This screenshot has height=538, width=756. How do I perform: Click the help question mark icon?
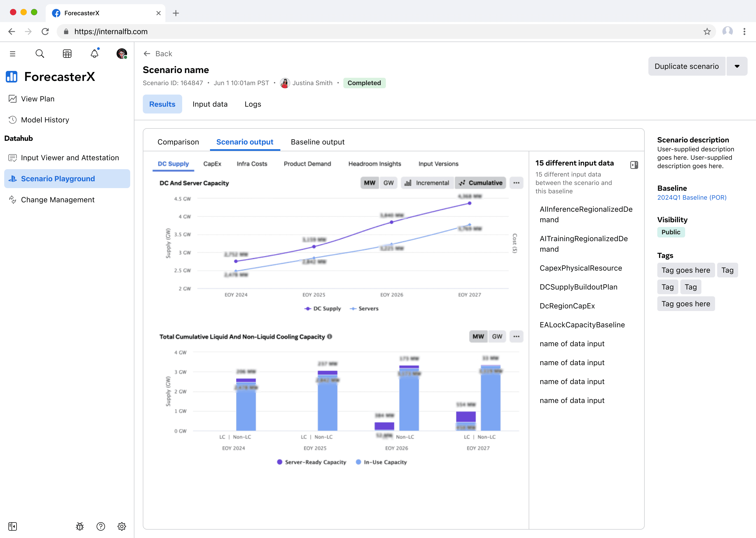[x=101, y=526]
